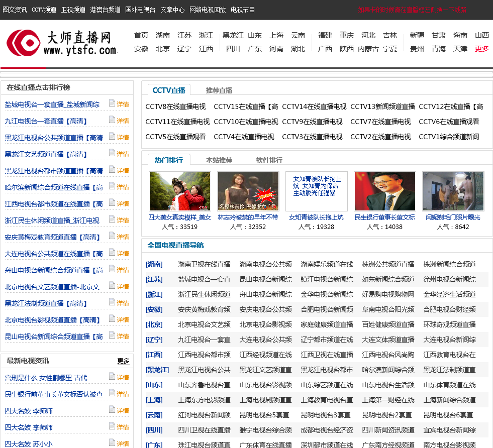The width and height of the screenshot is (493, 448).
Task: Open 国外电视台 in top menu
Action: 140,10
